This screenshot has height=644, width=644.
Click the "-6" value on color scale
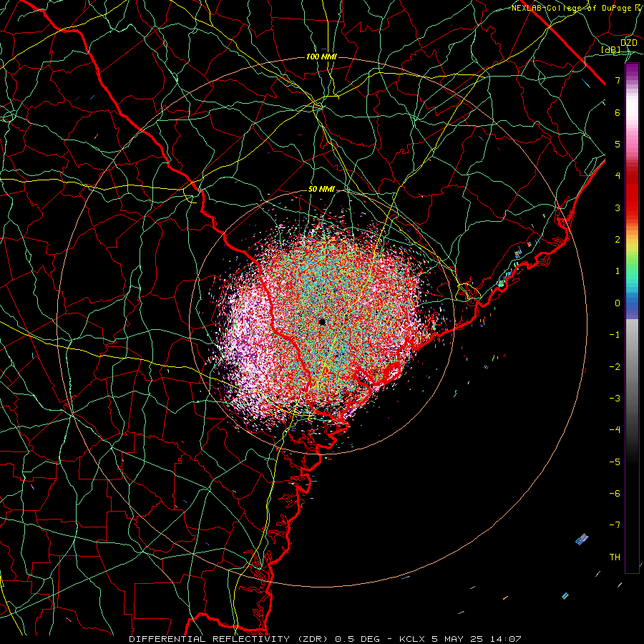point(615,493)
